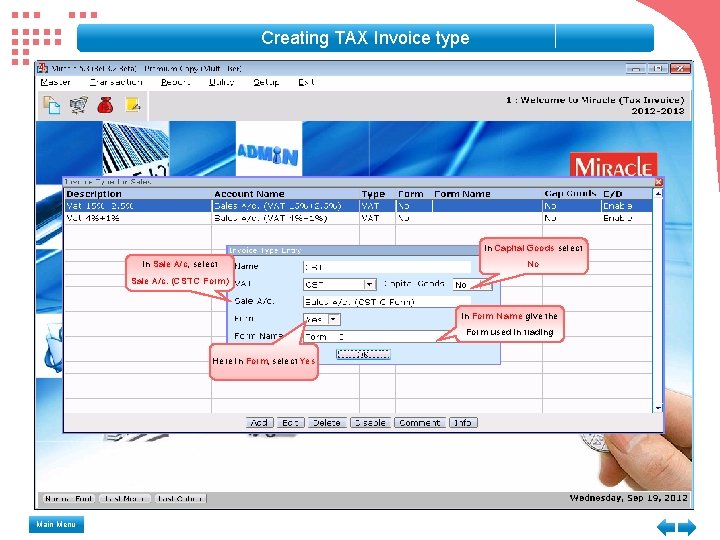Image resolution: width=720 pixels, height=540 pixels.
Task: Go to the next slide with the right arrow
Action: pos(687,527)
